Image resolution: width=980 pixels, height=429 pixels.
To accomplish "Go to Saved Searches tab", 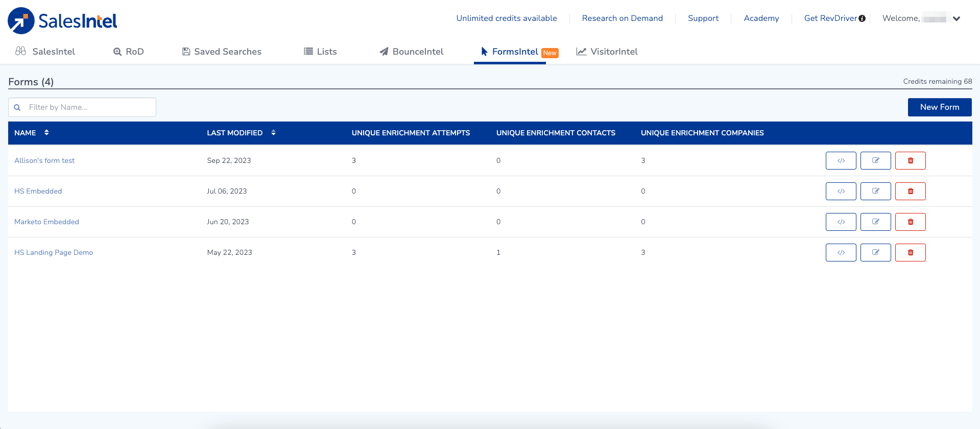I will click(222, 52).
